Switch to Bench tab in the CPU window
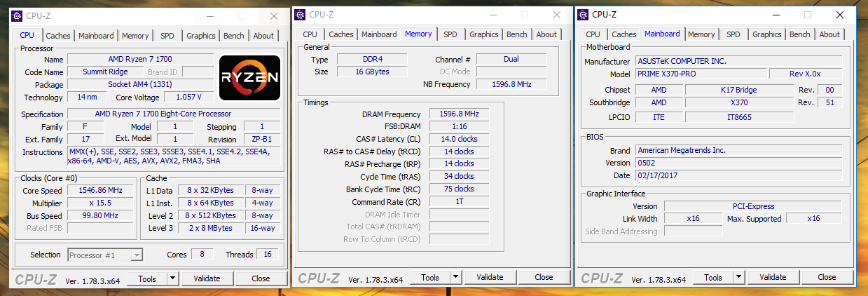The height and width of the screenshot is (296, 868). tap(234, 36)
